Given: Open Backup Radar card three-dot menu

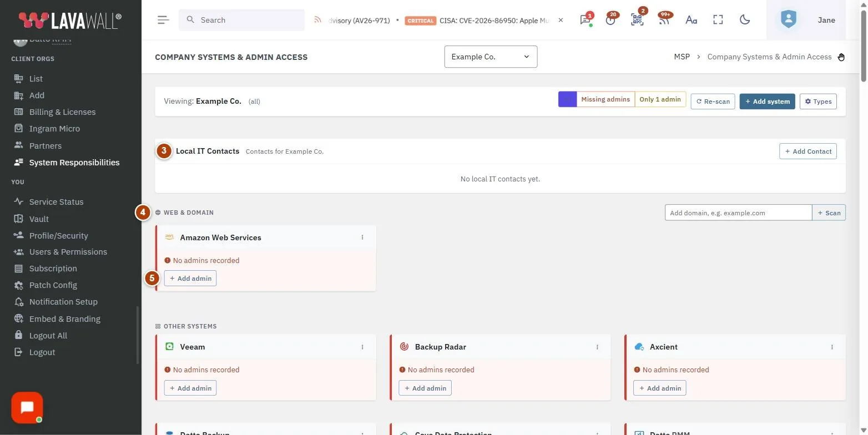Looking at the screenshot, I should (x=597, y=347).
